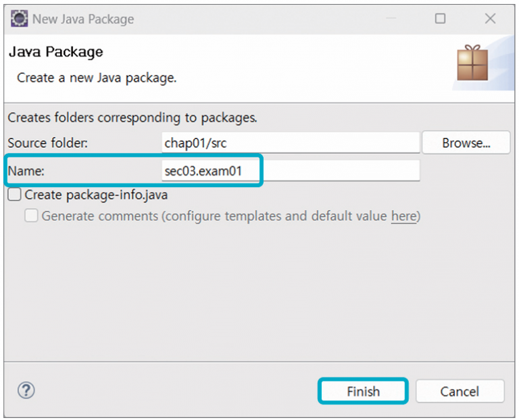
Task: Click the 'Java Package' heading
Action: pos(55,52)
